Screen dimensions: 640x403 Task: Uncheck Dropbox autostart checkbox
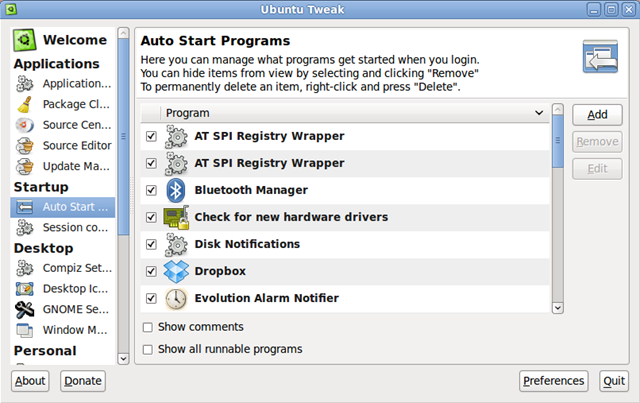pos(151,271)
